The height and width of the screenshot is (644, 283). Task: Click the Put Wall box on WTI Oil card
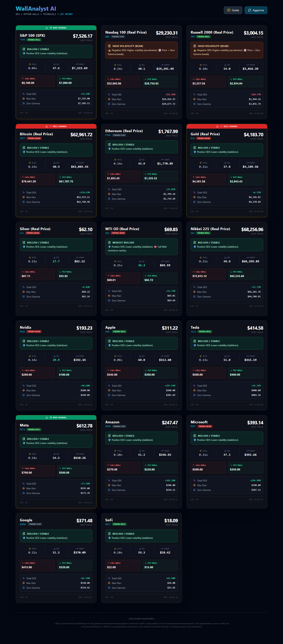[160, 278]
